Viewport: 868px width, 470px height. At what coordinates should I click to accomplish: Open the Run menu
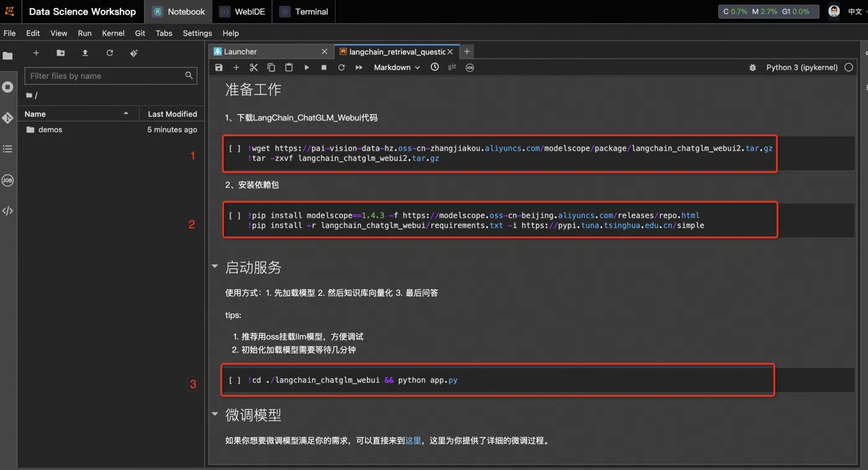85,33
